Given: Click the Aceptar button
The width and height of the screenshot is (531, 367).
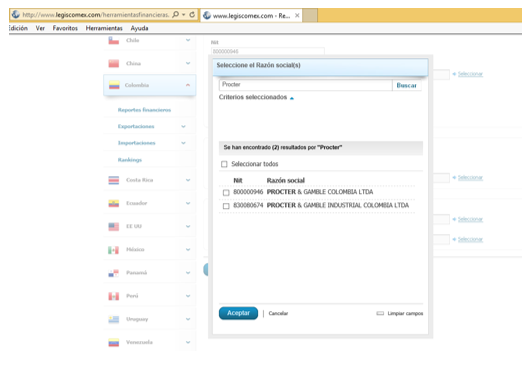Looking at the screenshot, I should 238,313.
